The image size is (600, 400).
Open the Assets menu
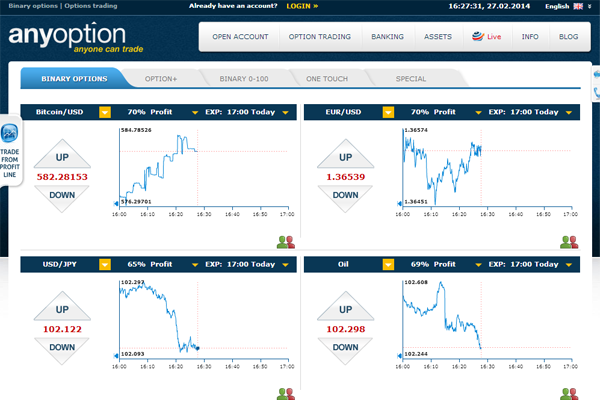pos(438,37)
